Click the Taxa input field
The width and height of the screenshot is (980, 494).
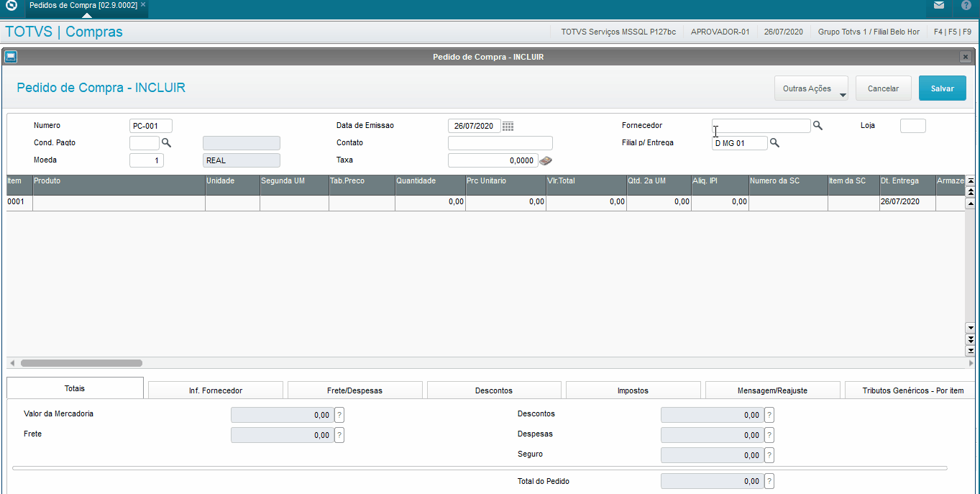pos(493,160)
